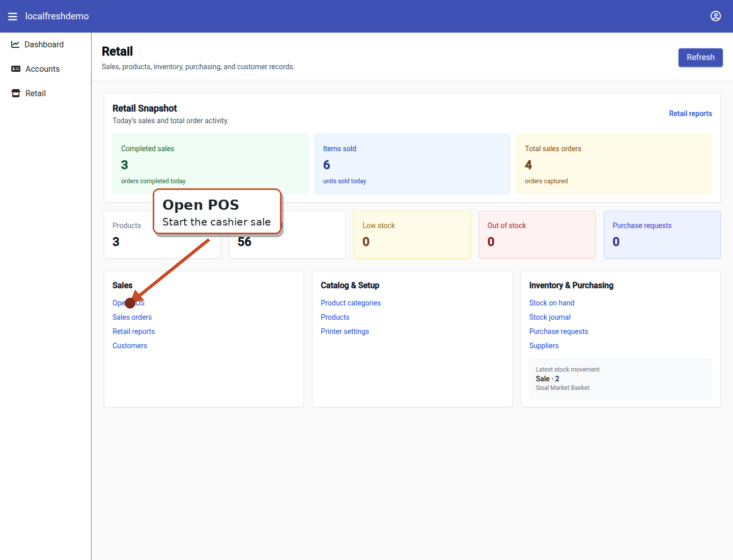The image size is (733, 560).
Task: Click the 'Sisal Market Basket' text
Action: tap(562, 388)
